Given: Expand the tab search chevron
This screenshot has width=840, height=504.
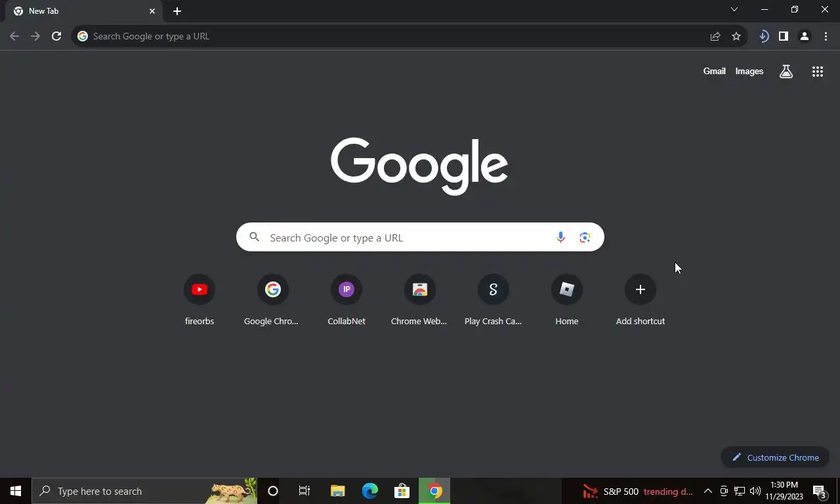Looking at the screenshot, I should pyautogui.click(x=734, y=9).
